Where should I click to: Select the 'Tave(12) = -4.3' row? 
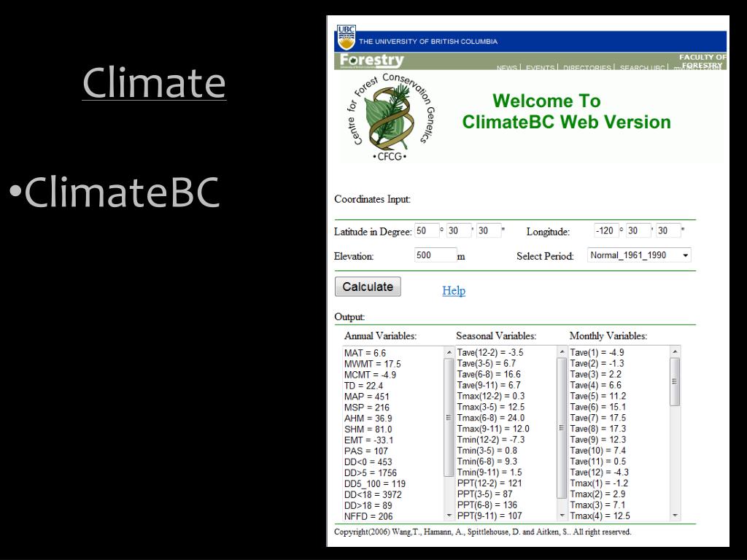(600, 472)
